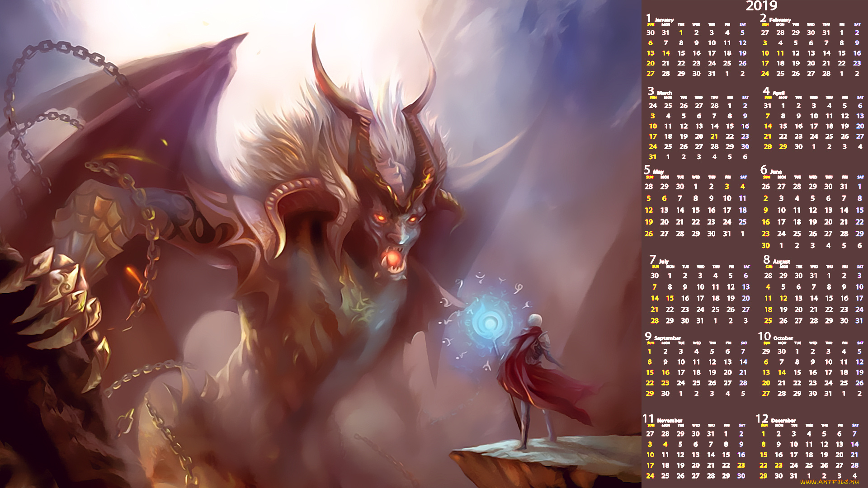Select date 14 in the January calendar

click(666, 53)
